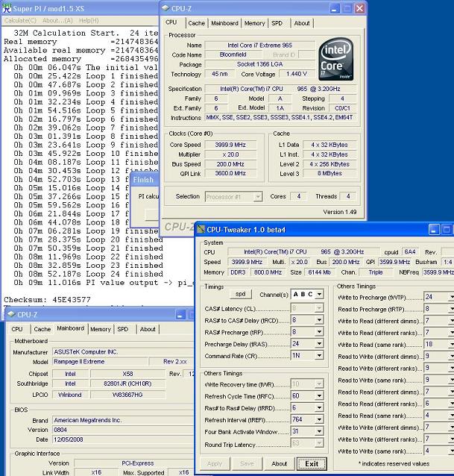Click the Intel Core i7 logo
This screenshot has height=476, width=454.
336,59
